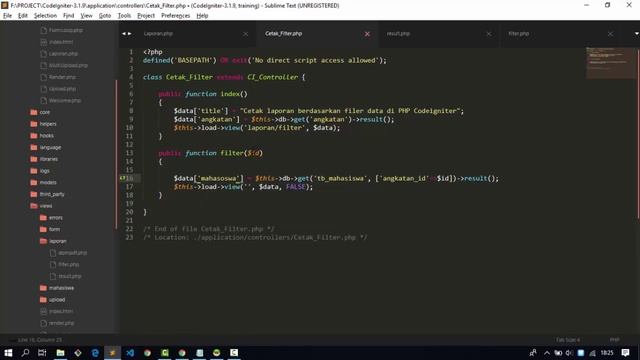Close the Laporan.php tab

(245, 34)
